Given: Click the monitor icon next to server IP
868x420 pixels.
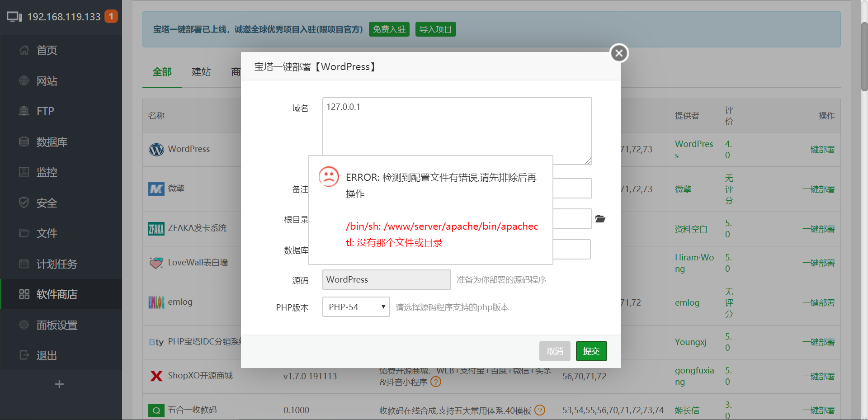Looking at the screenshot, I should coord(14,17).
